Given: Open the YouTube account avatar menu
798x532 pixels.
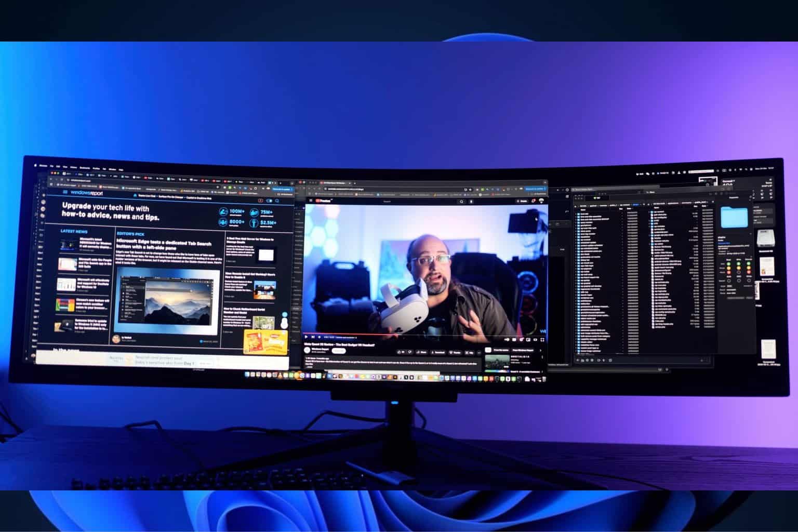Looking at the screenshot, I should pyautogui.click(x=542, y=201).
